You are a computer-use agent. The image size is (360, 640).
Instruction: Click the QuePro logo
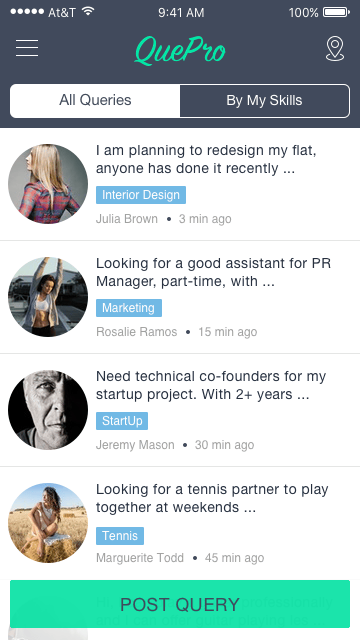[180, 51]
